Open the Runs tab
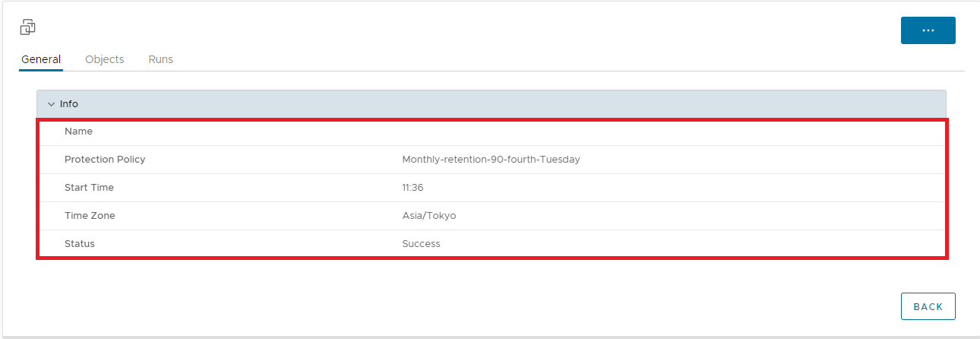The image size is (980, 339). (160, 59)
